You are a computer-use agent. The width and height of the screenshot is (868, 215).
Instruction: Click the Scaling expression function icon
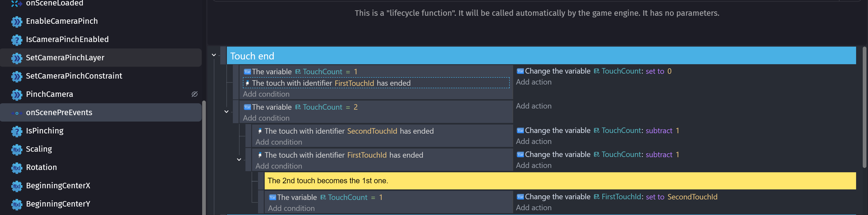[x=16, y=149]
